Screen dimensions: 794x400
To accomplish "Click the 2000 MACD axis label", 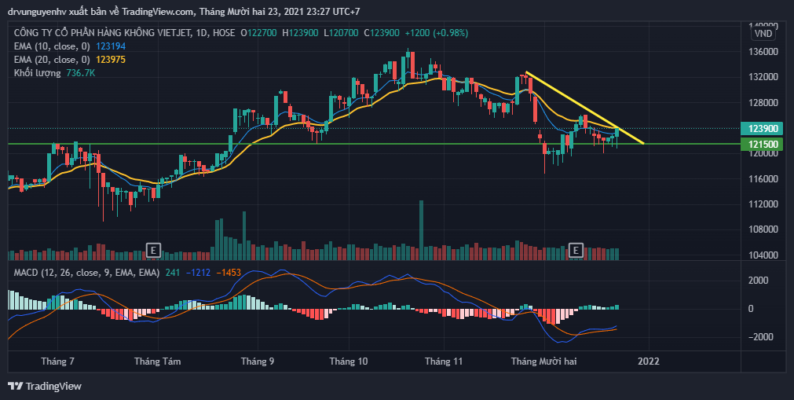I will [x=759, y=281].
